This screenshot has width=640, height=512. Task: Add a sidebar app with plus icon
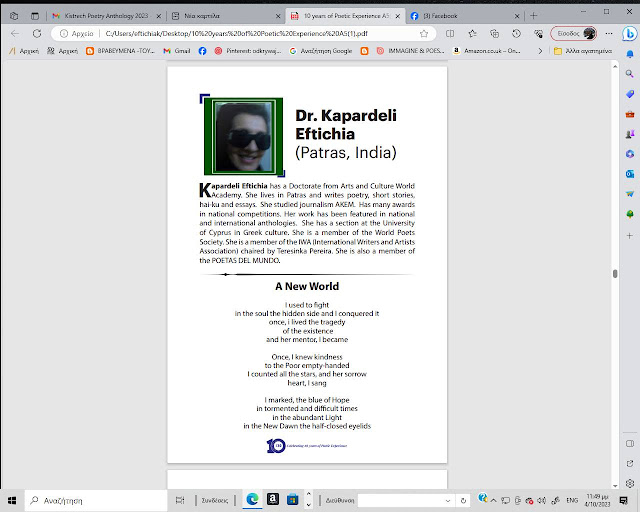[630, 236]
